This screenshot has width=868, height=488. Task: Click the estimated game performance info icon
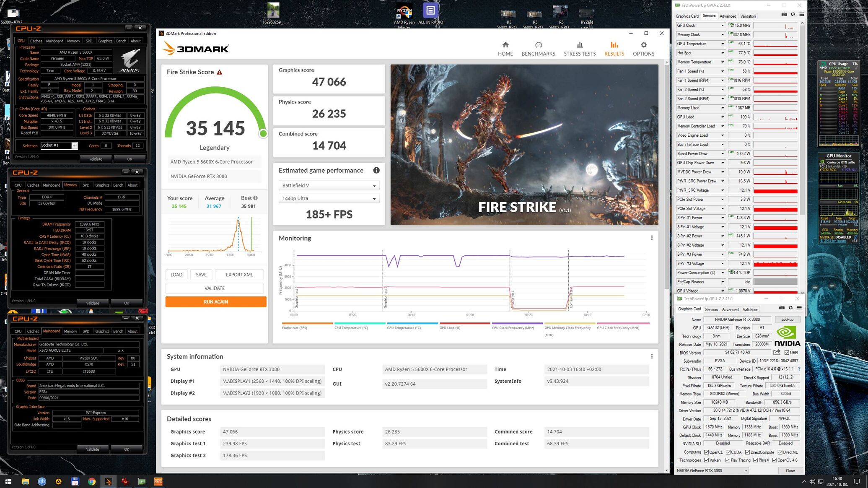pyautogui.click(x=376, y=170)
